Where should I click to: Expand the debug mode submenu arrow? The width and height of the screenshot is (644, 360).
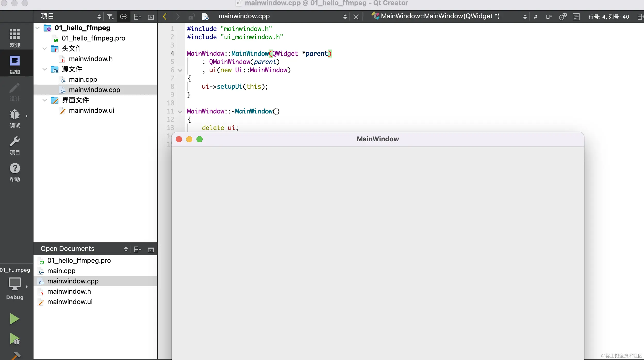coord(27,116)
